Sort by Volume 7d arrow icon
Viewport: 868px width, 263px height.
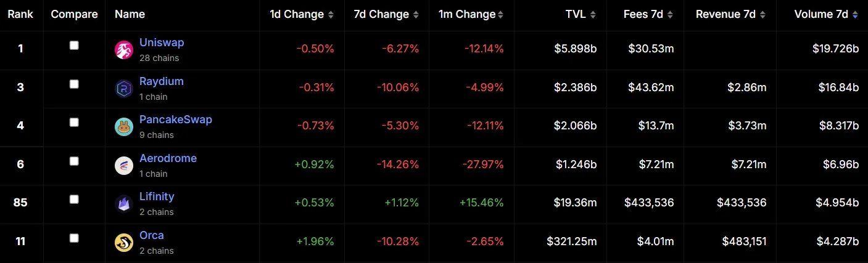[x=854, y=15]
